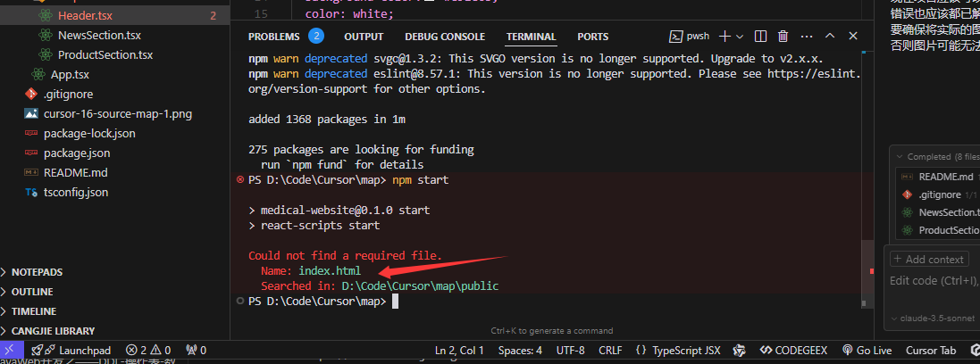Viewport: 980px width, 364px height.
Task: Click the Add context button
Action: [929, 259]
